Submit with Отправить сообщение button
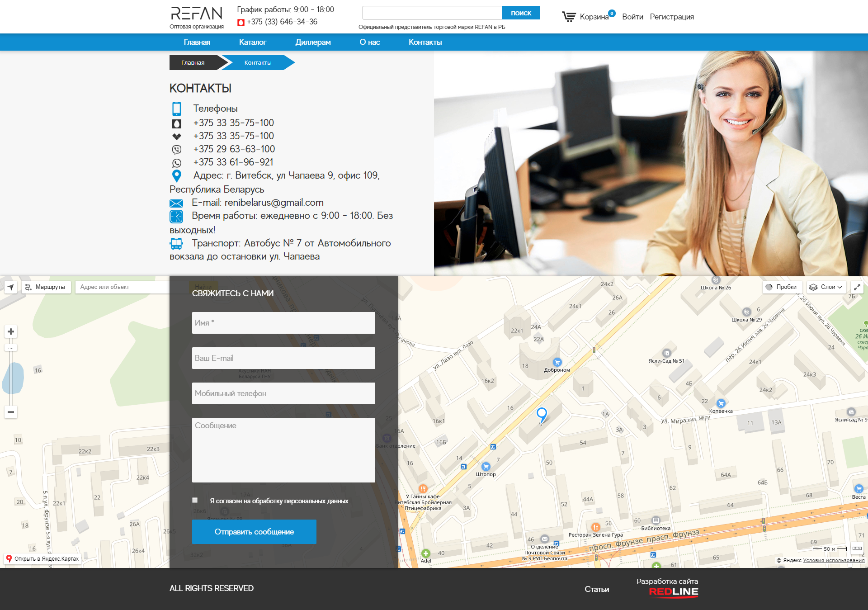The image size is (868, 610). pos(254,532)
